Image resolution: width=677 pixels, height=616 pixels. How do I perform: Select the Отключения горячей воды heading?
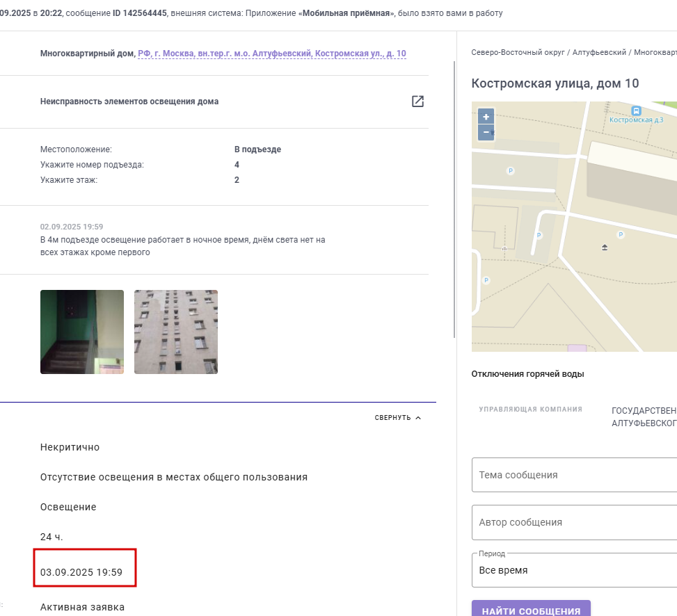(x=527, y=374)
